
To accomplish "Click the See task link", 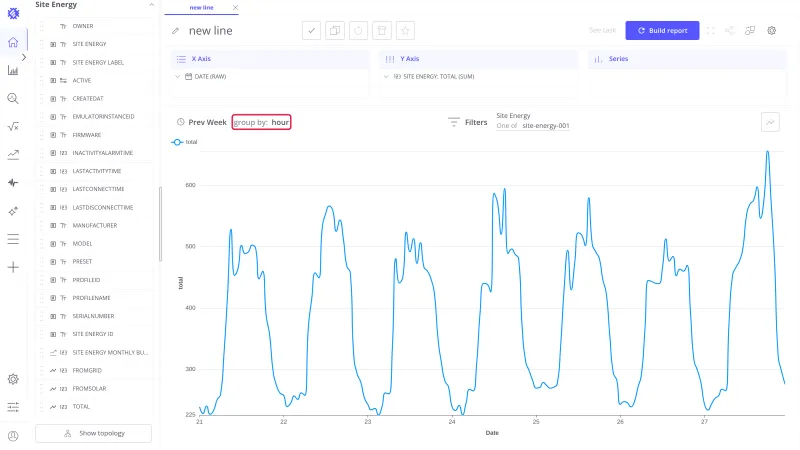I will point(603,31).
